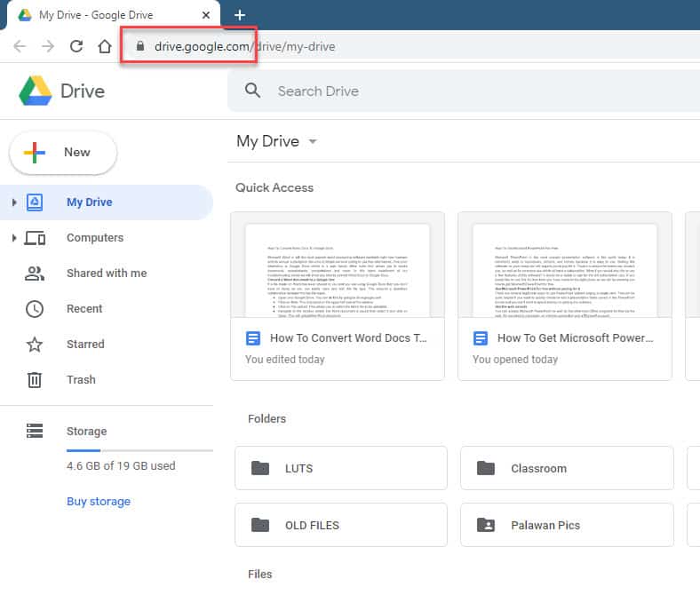Viewport: 700px width, 595px height.
Task: Click the Classroom folder icon
Action: [x=486, y=468]
